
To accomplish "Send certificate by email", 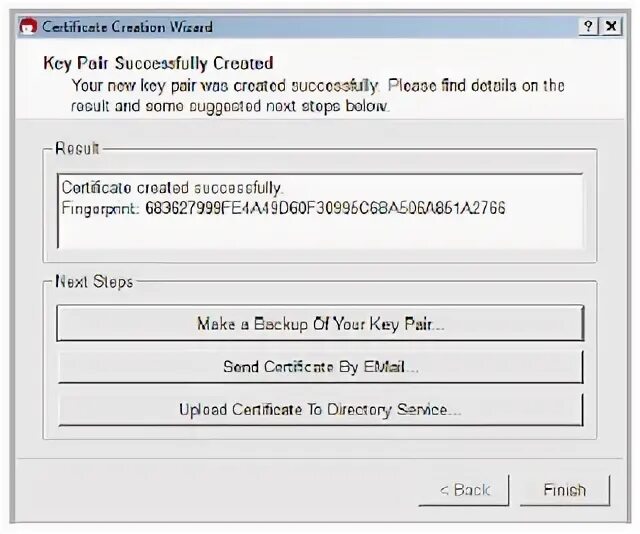I will pos(320,367).
